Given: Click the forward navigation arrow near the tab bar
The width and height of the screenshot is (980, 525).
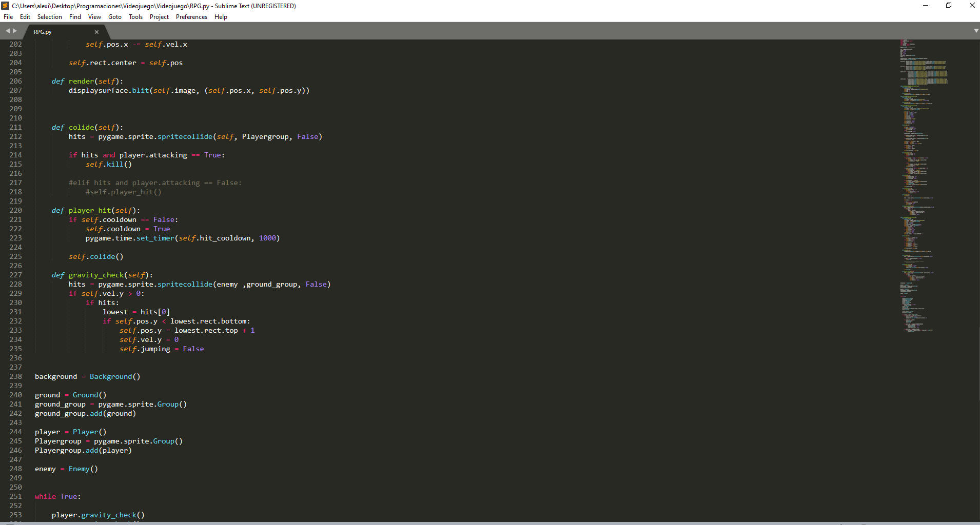Looking at the screenshot, I should click(14, 31).
